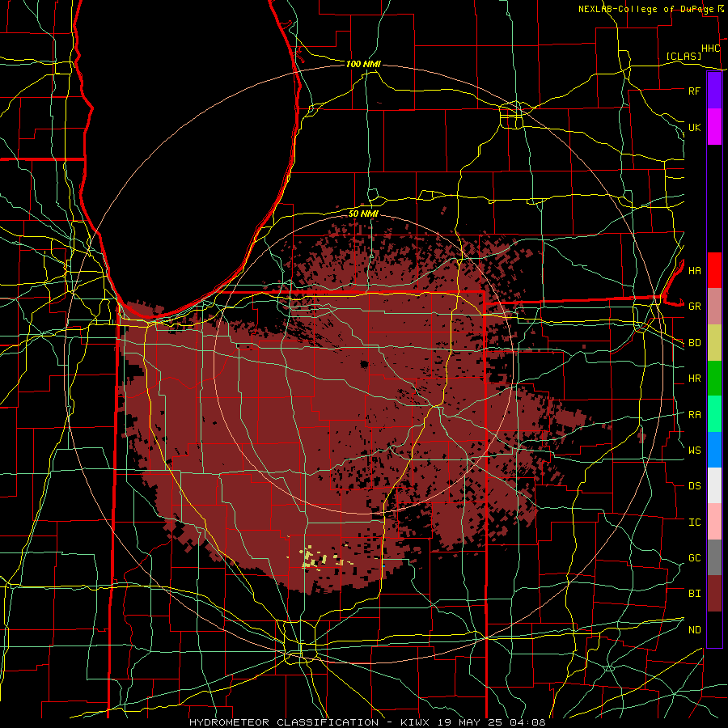Click the 'HR' legend label

point(694,379)
